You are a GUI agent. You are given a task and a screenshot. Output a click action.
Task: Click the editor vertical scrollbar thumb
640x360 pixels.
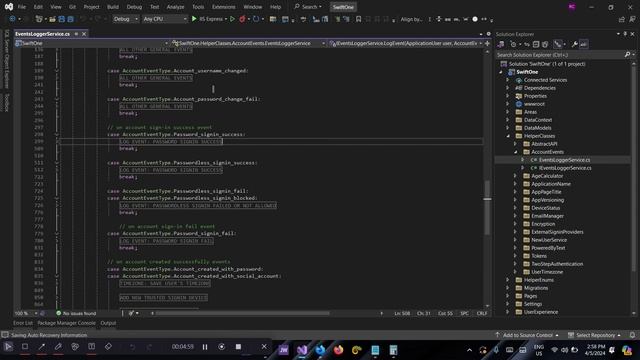[487, 207]
